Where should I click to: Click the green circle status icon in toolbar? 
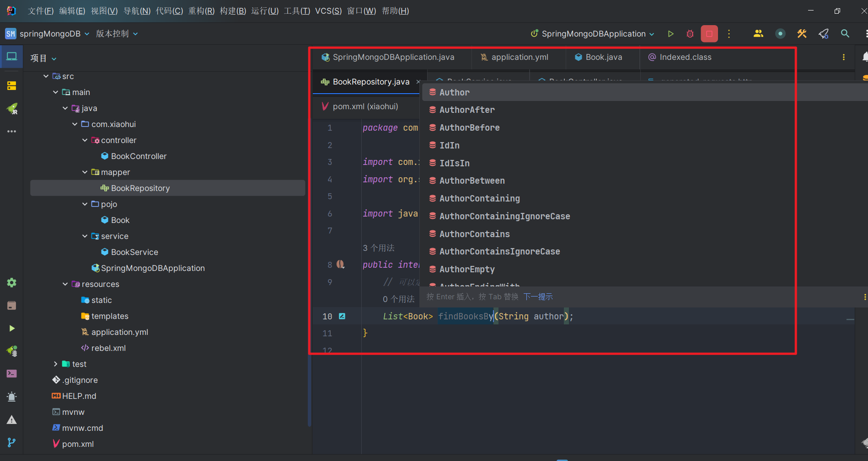click(x=780, y=34)
